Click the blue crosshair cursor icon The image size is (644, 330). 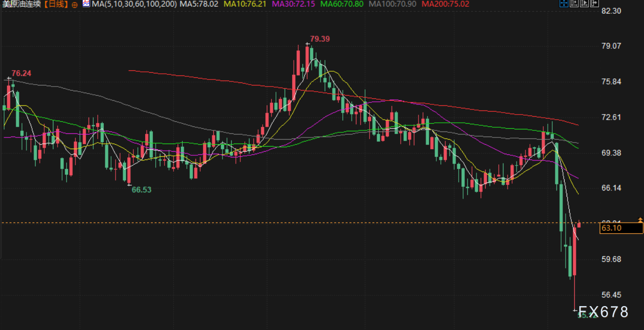coord(564,4)
